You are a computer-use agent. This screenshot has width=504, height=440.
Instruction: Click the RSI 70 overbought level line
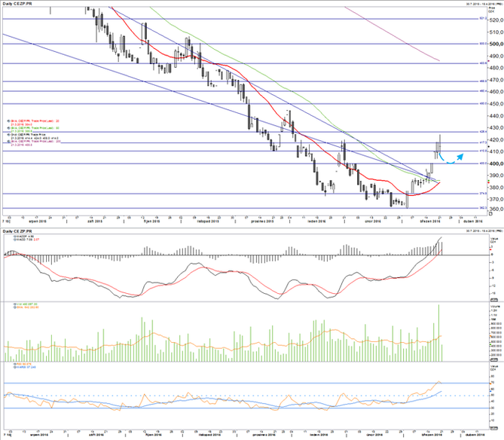click(246, 383)
